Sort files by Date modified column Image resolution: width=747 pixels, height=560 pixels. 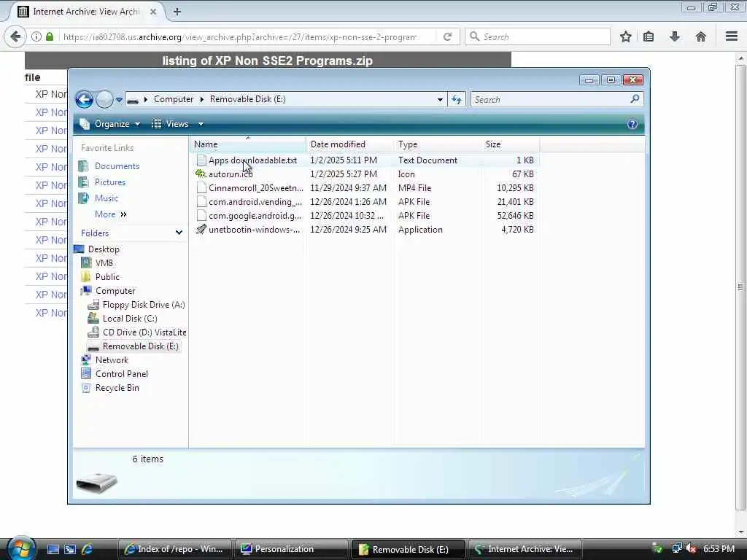pyautogui.click(x=350, y=144)
